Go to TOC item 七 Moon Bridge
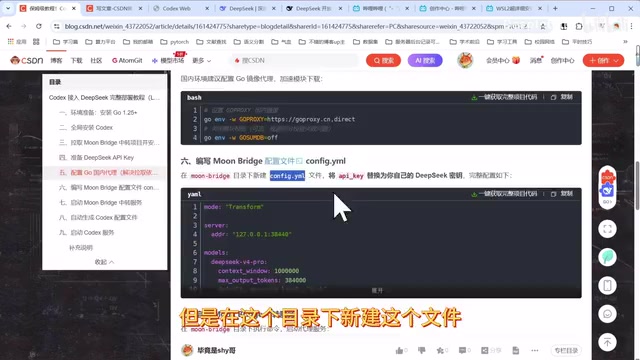This screenshot has height=360, width=640. (x=100, y=202)
